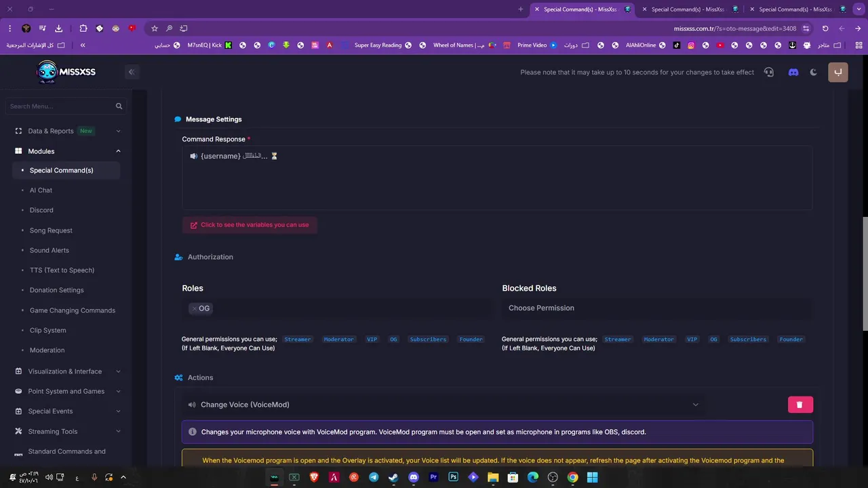This screenshot has height=488, width=868.
Task: Open Google Chrome from the taskbar
Action: [x=572, y=477]
